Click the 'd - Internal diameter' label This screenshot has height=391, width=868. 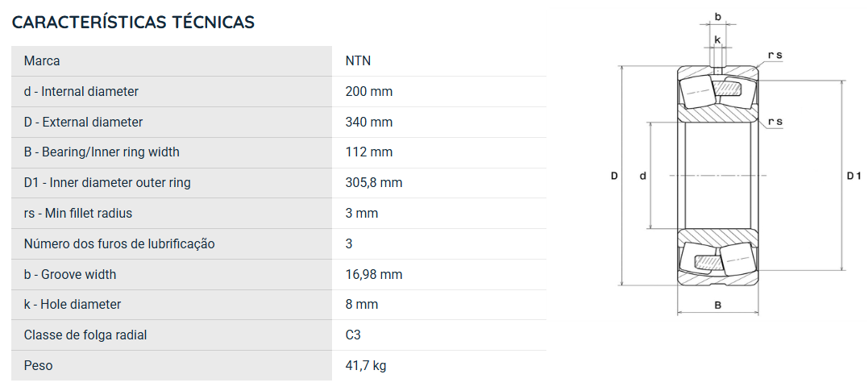[x=81, y=91]
